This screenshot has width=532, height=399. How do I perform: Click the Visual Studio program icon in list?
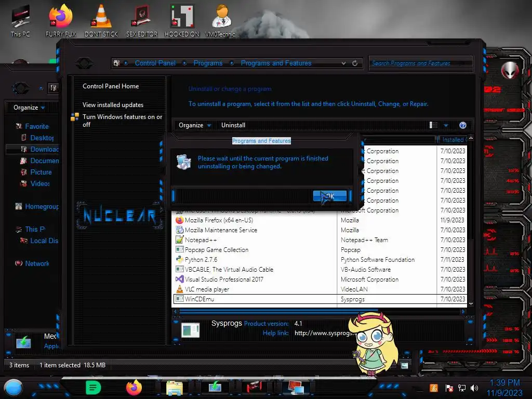[179, 279]
